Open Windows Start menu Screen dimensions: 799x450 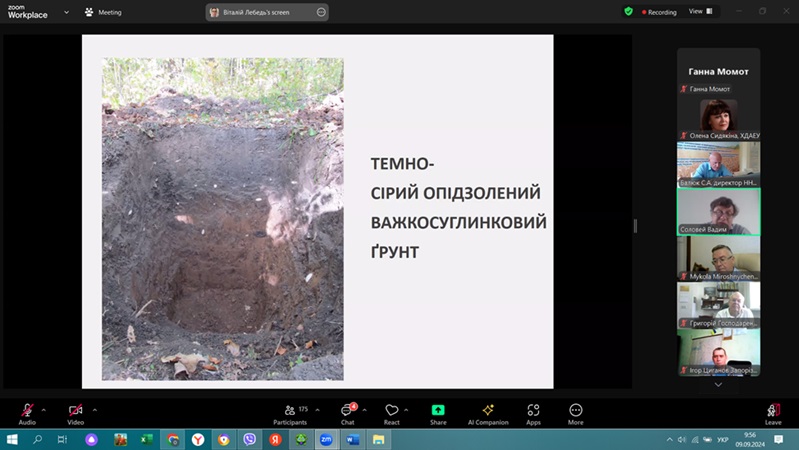[x=12, y=439]
